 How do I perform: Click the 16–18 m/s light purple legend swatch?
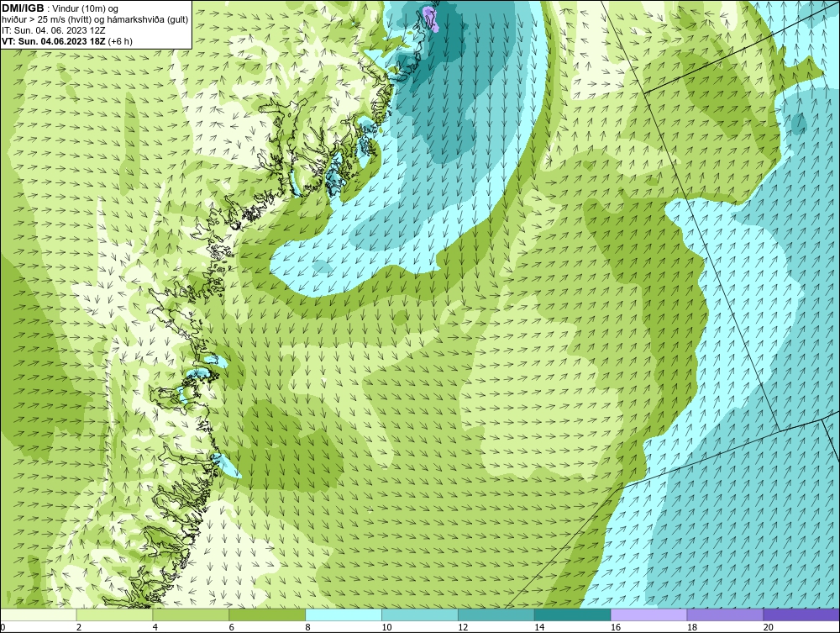click(x=648, y=615)
